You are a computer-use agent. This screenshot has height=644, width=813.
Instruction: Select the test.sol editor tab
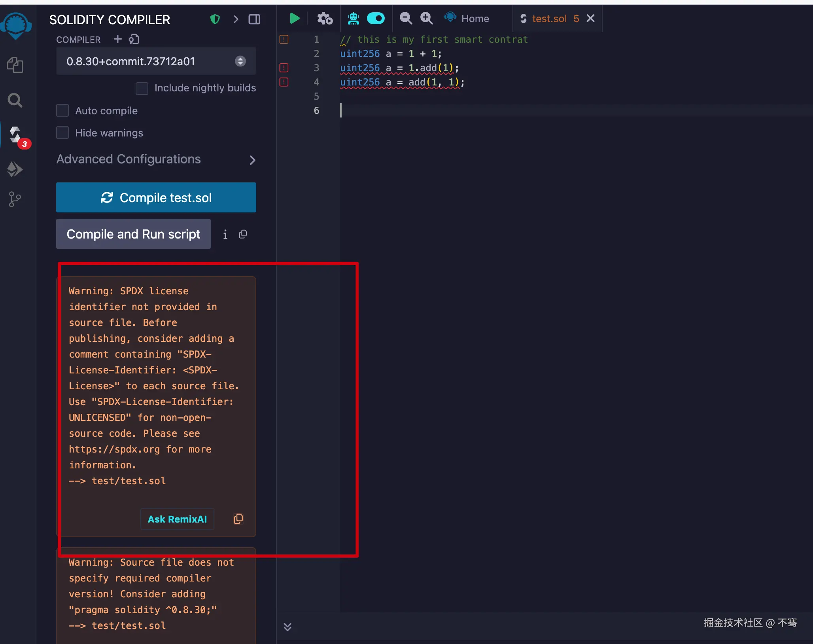pyautogui.click(x=549, y=19)
